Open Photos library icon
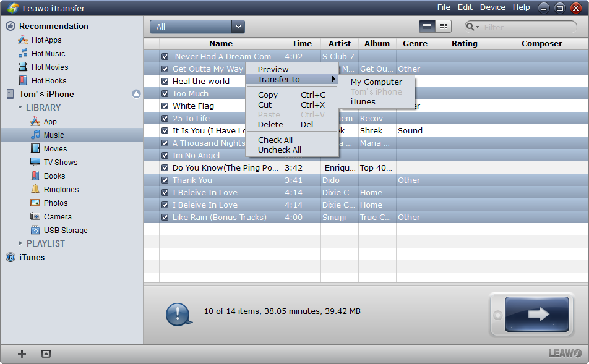589x364 pixels. click(35, 203)
